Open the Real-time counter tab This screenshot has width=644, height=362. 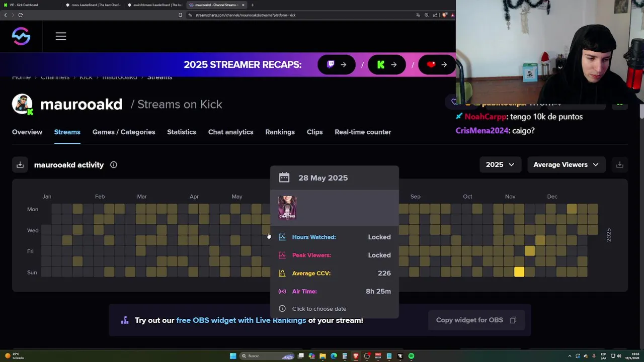click(x=363, y=132)
